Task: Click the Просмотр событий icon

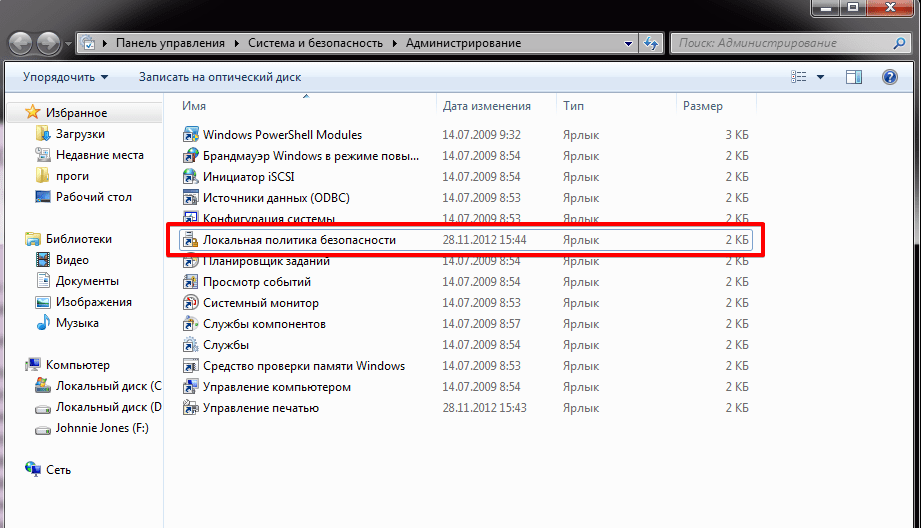Action: [190, 282]
